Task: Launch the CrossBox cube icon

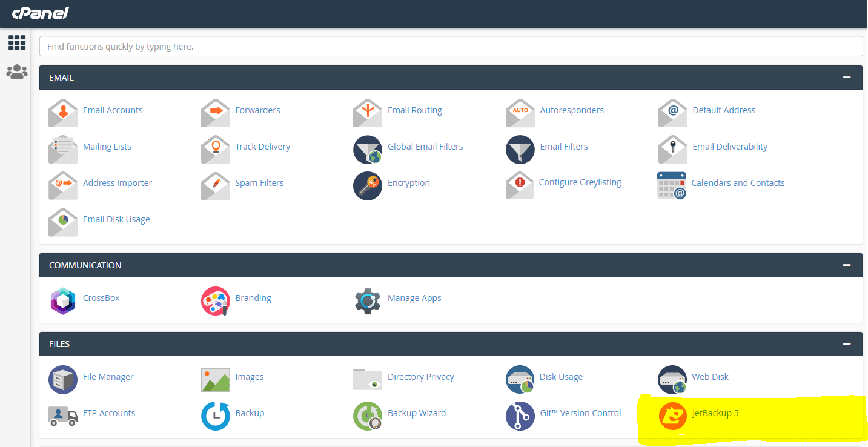Action: (x=63, y=301)
